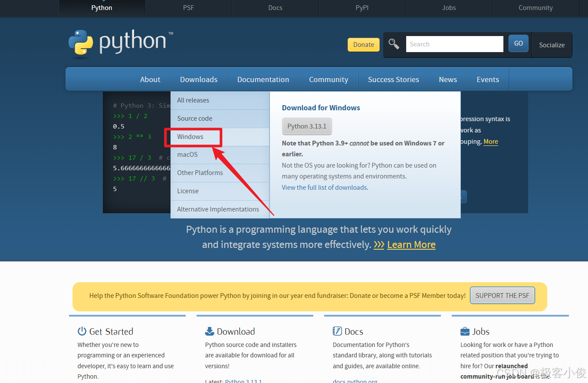Open the Community item in main navigation
Screen dimensions: 588x383
(x=328, y=79)
